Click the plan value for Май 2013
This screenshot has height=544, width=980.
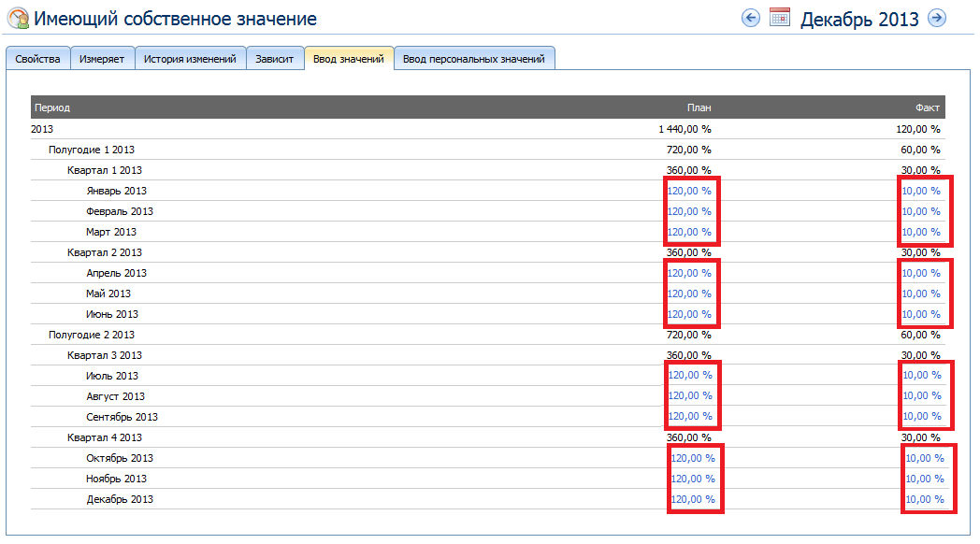tap(689, 293)
